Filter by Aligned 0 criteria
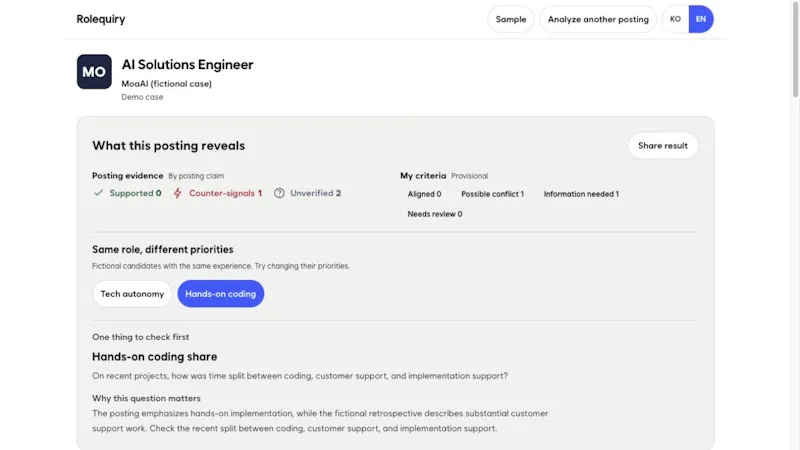The width and height of the screenshot is (800, 450). point(424,194)
